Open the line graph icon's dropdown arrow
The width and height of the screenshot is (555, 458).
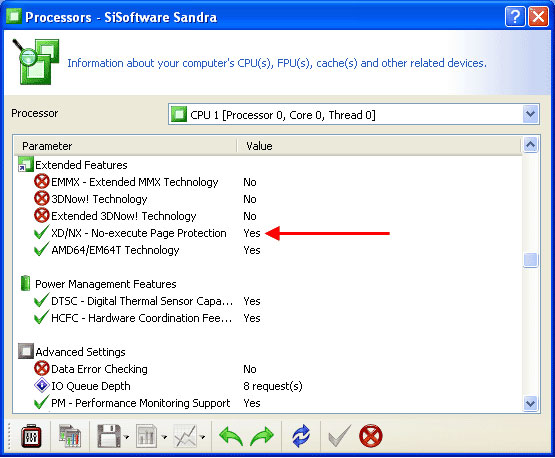(202, 437)
